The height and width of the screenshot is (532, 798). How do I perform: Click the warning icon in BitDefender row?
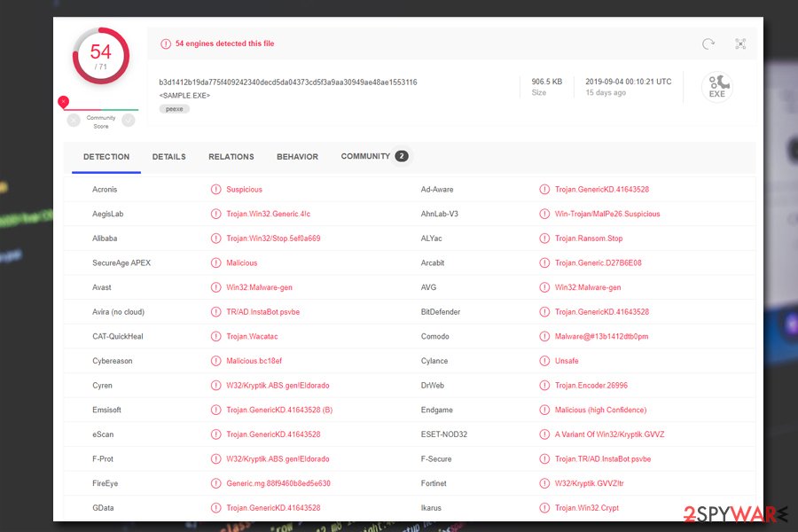tap(544, 311)
